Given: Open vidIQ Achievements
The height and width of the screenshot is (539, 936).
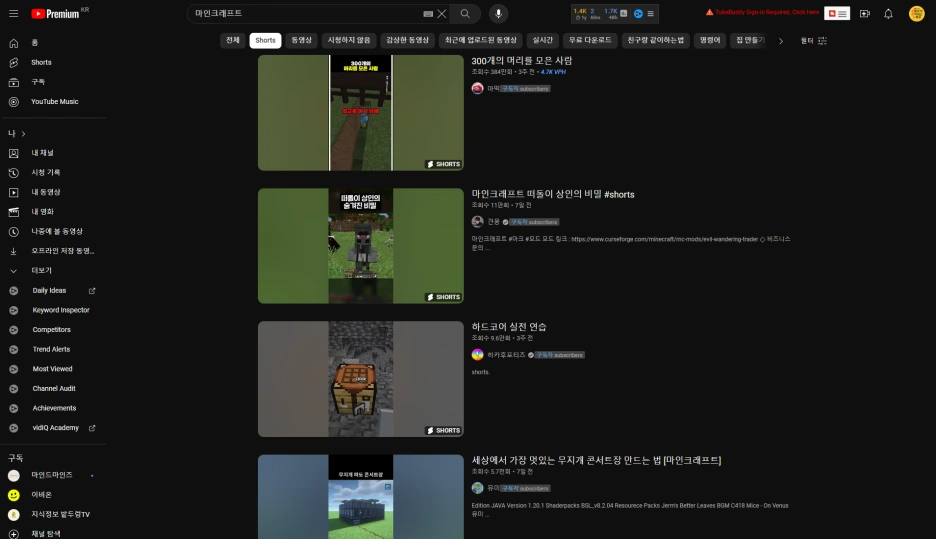Looking at the screenshot, I should [x=54, y=408].
